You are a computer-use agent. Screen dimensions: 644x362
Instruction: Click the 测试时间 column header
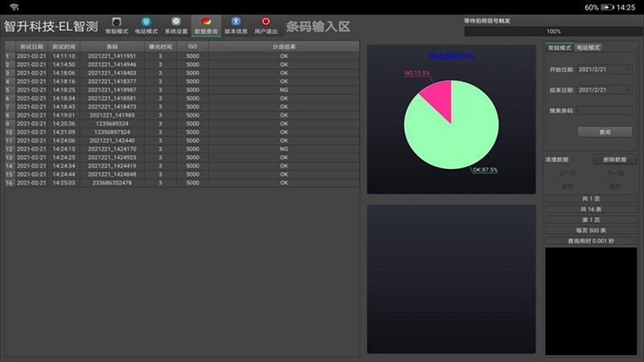pos(64,47)
